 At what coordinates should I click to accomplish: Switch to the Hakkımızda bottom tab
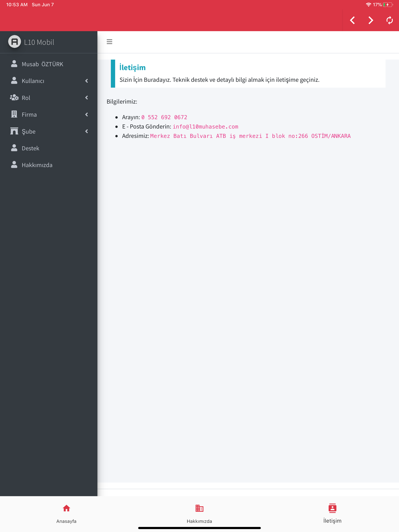[199, 514]
